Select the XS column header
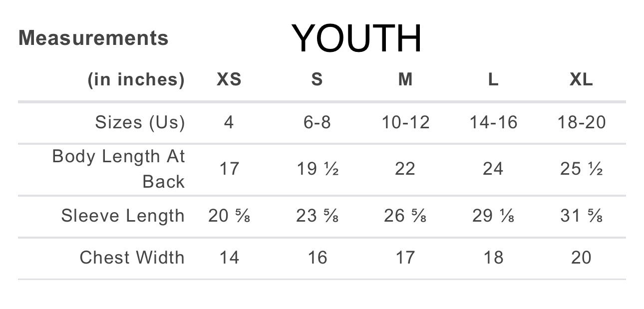The image size is (644, 309). 229,80
